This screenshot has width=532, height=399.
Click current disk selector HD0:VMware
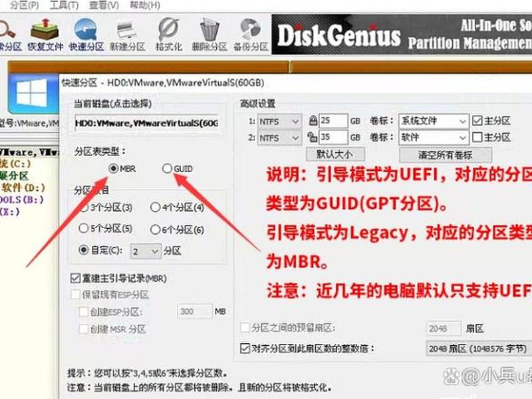pyautogui.click(x=146, y=123)
